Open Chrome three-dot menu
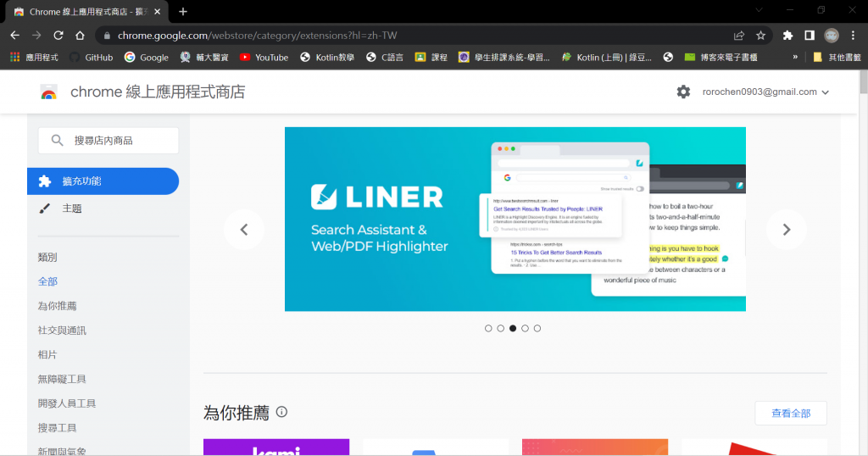Viewport: 868px width, 456px height. 853,36
